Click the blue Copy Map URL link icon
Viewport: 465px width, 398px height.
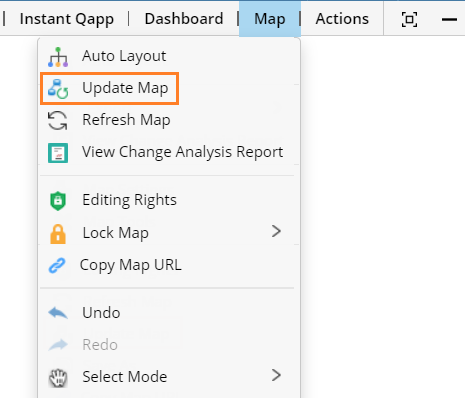[57, 266]
